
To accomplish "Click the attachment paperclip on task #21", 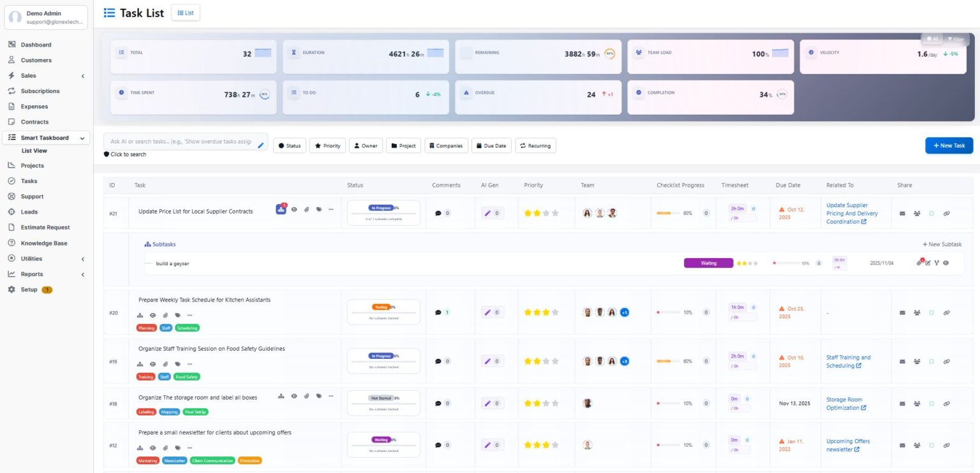I will click(x=306, y=209).
